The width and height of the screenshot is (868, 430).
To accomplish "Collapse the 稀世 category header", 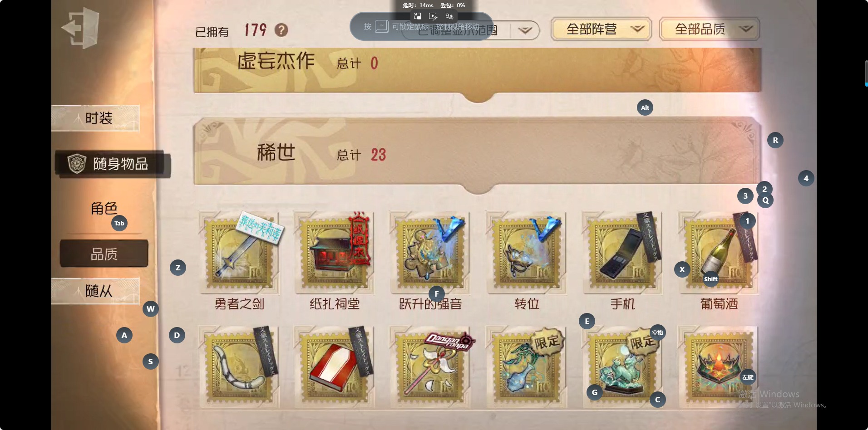I will pos(477,153).
